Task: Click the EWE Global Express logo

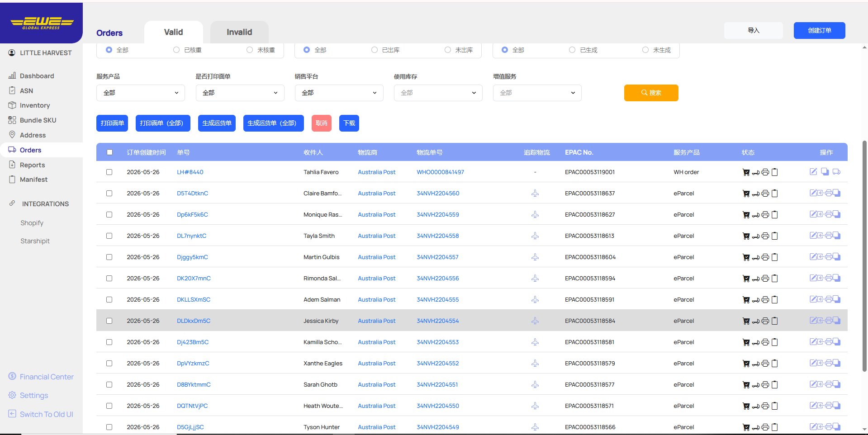Action: (x=41, y=23)
